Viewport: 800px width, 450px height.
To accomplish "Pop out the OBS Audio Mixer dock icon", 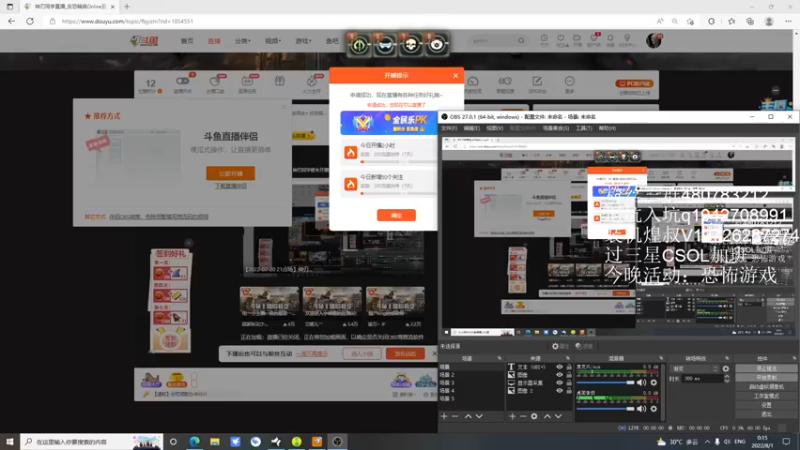I will (x=661, y=358).
